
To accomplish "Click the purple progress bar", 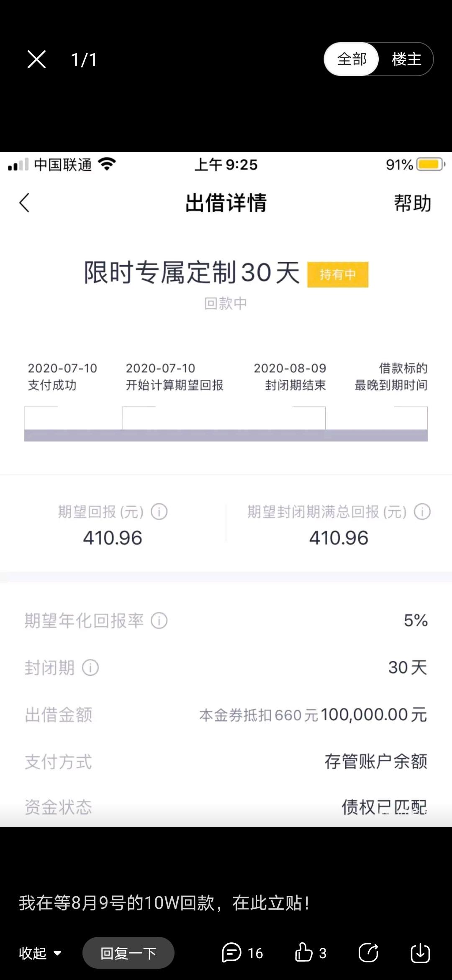I will 226,435.
